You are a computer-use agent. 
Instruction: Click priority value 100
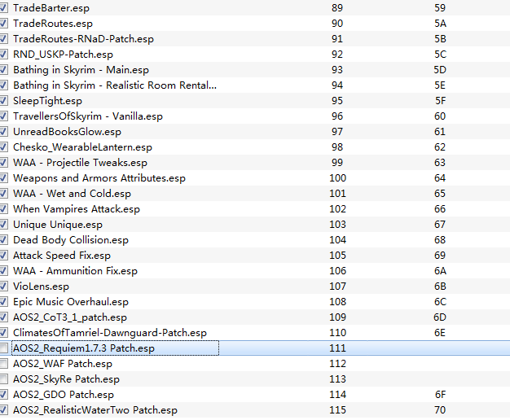[x=337, y=177]
